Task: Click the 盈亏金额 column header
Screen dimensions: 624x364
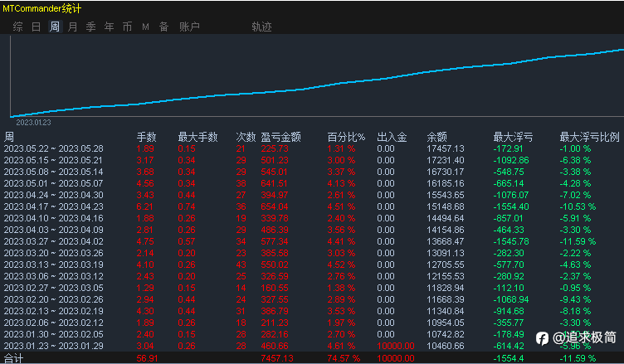Action: click(x=280, y=138)
